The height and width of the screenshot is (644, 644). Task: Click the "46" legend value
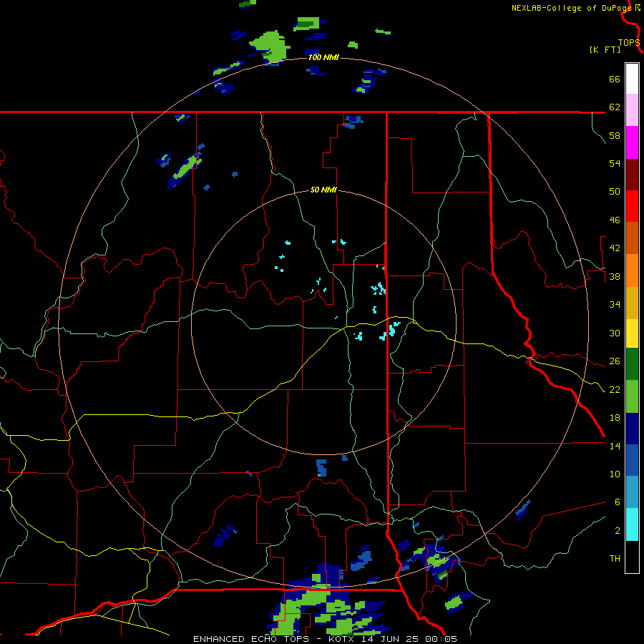coord(615,220)
